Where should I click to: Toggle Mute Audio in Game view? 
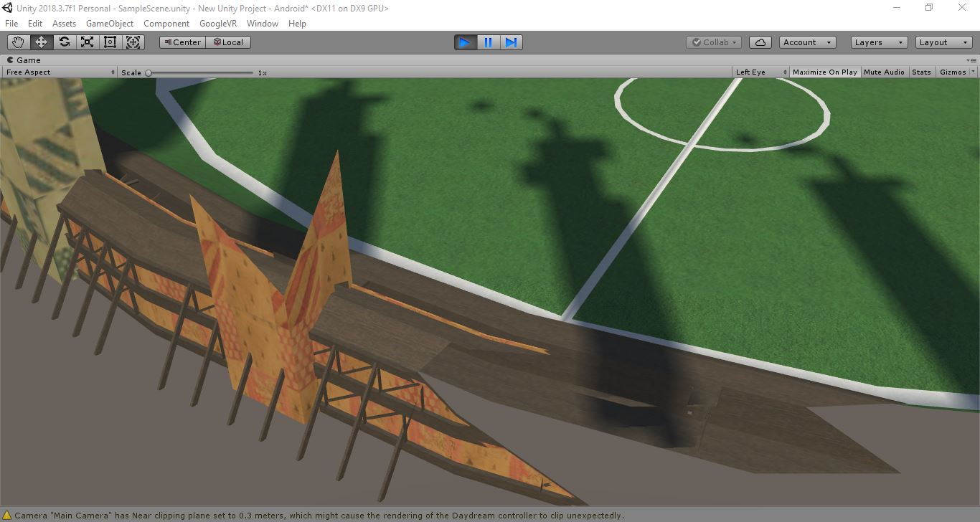pos(884,72)
